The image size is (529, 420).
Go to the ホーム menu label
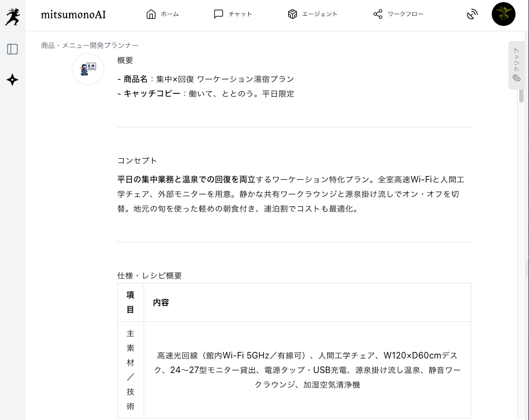pyautogui.click(x=169, y=14)
